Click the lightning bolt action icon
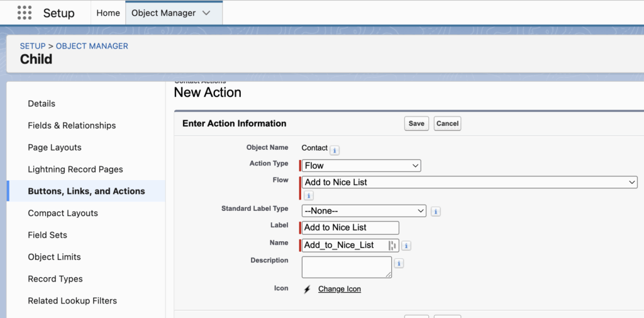644x318 pixels. [307, 289]
